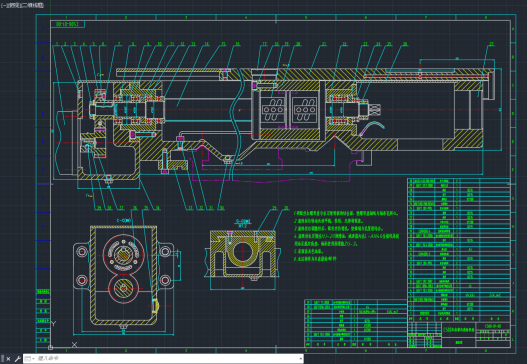Open command line customize wrench menu
Image resolution: width=527 pixels, height=364 pixels.
pos(17,359)
